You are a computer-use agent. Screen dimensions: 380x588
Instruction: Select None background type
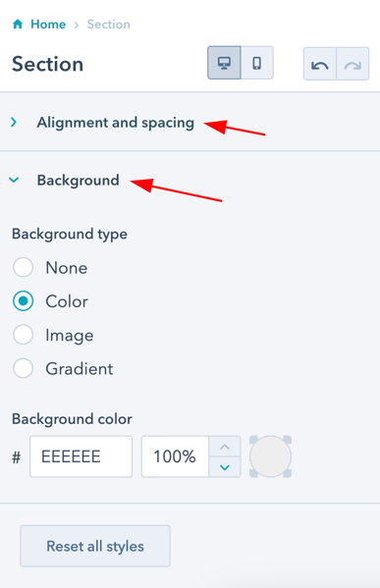23,267
